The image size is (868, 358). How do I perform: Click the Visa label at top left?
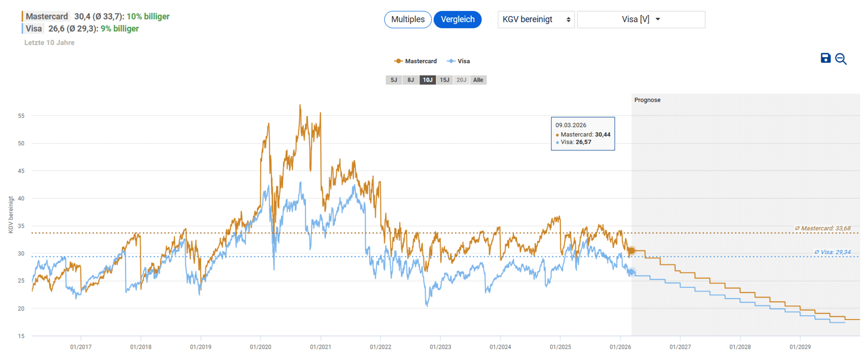34,28
